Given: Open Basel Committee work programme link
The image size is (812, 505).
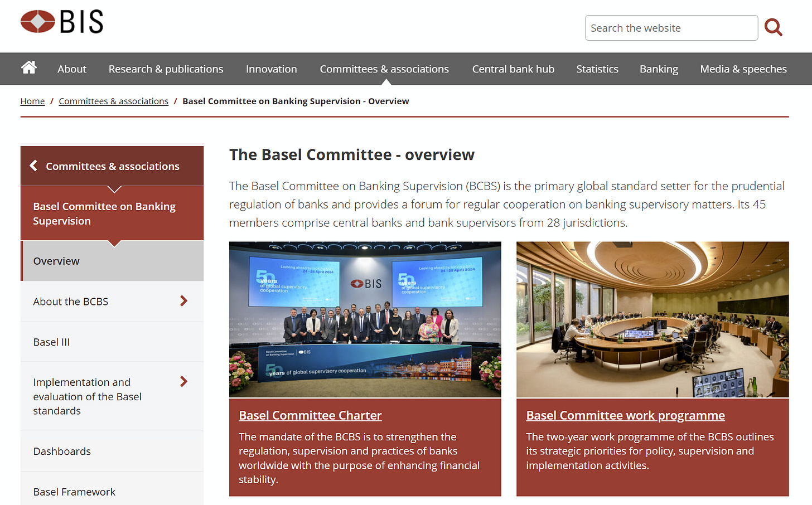Looking at the screenshot, I should [625, 415].
